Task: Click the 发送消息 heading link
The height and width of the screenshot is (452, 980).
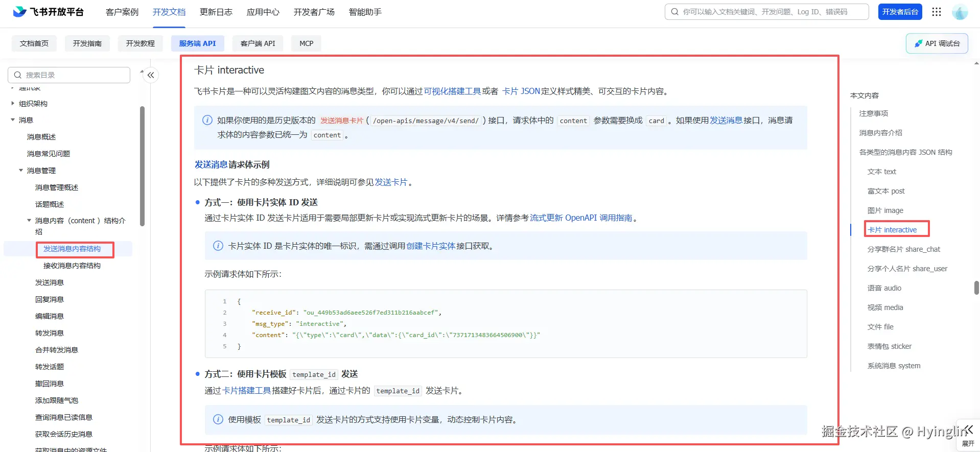Action: pos(211,164)
